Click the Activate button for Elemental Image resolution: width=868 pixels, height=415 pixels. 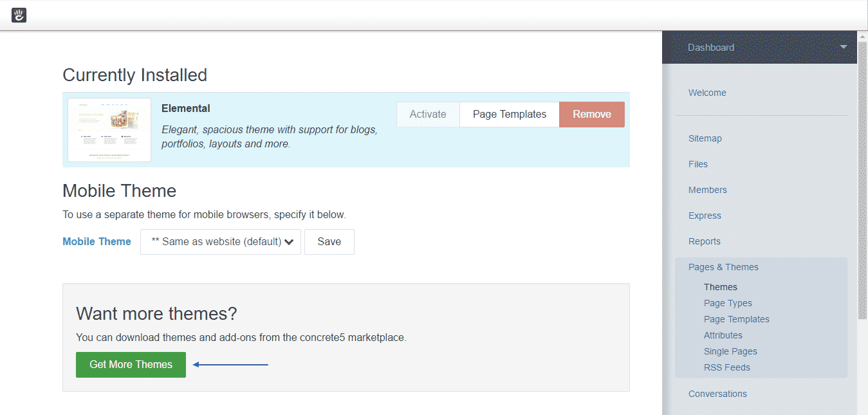pos(428,115)
